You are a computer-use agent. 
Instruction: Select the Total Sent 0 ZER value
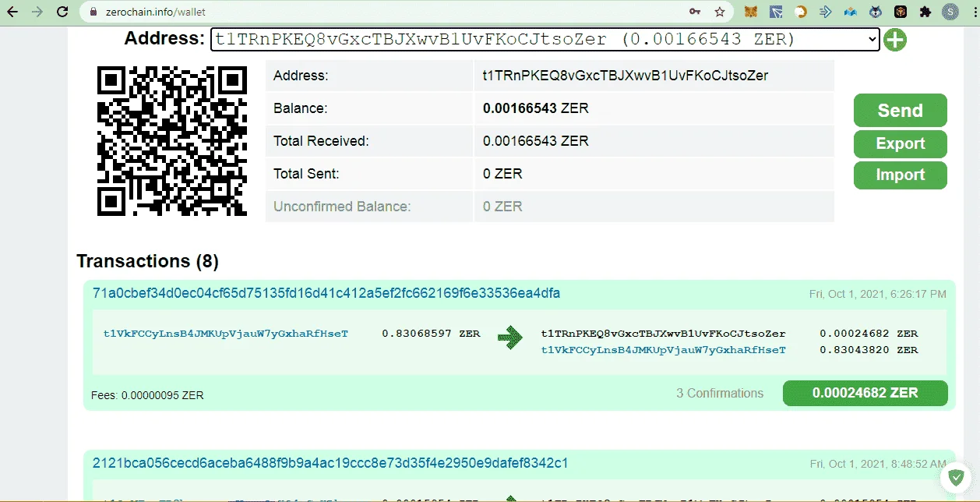[502, 174]
